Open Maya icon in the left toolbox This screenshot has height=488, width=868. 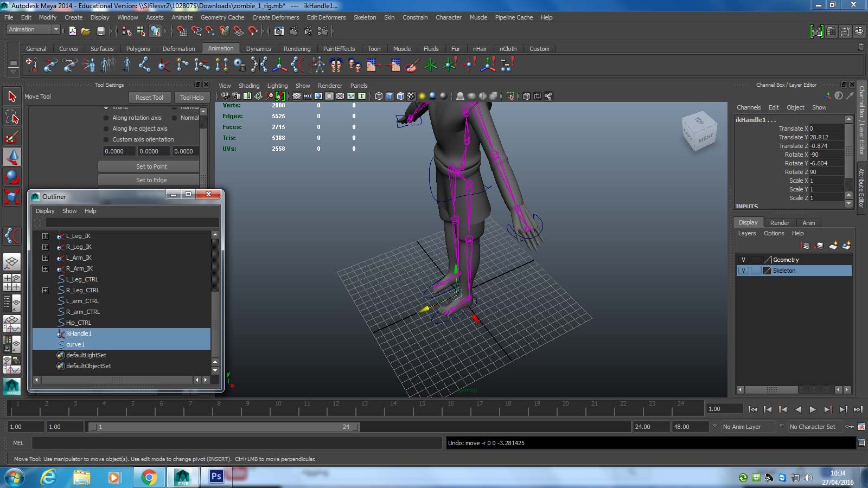[x=12, y=386]
